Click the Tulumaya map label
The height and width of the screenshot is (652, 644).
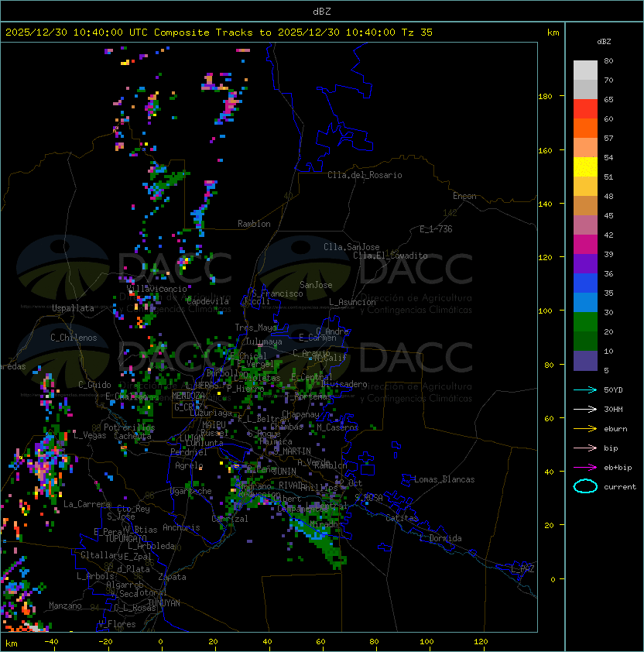point(264,341)
